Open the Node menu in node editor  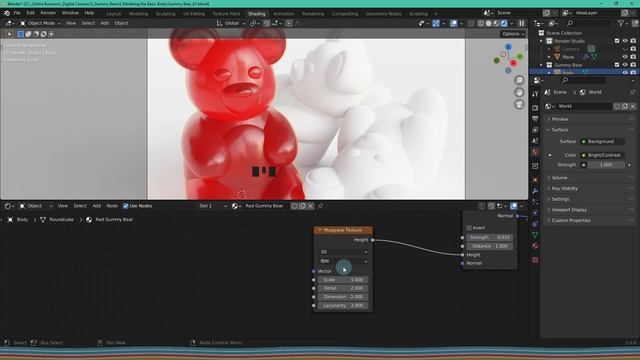(112, 206)
